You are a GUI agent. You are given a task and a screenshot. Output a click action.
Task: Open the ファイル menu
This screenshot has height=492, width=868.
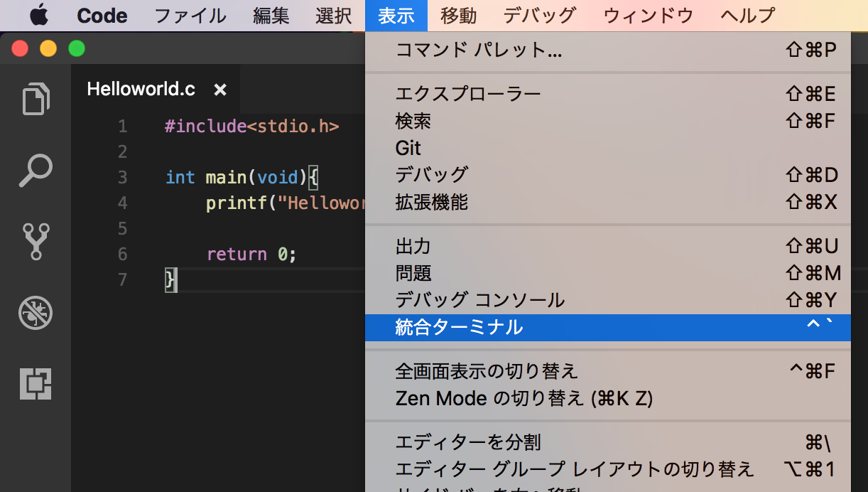click(190, 16)
